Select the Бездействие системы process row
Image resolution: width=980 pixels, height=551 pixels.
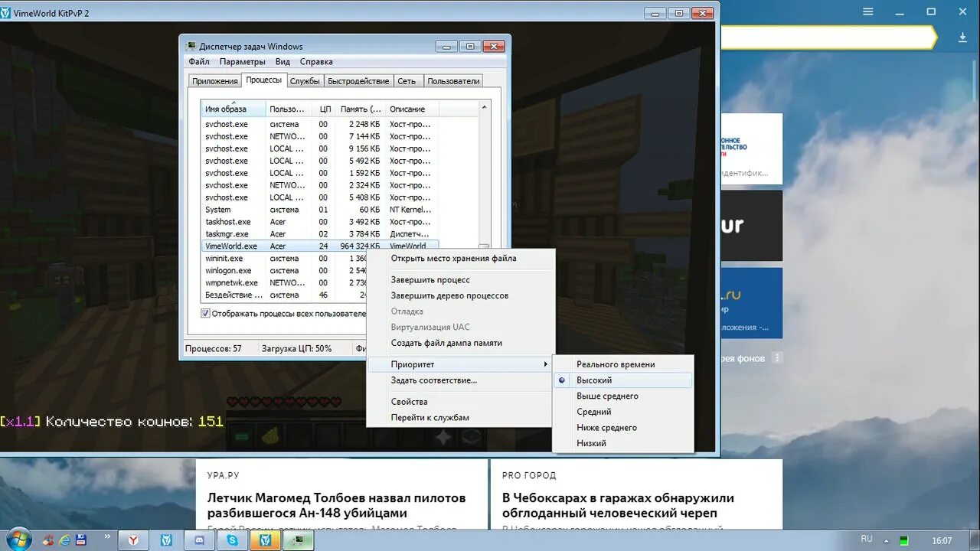(285, 295)
